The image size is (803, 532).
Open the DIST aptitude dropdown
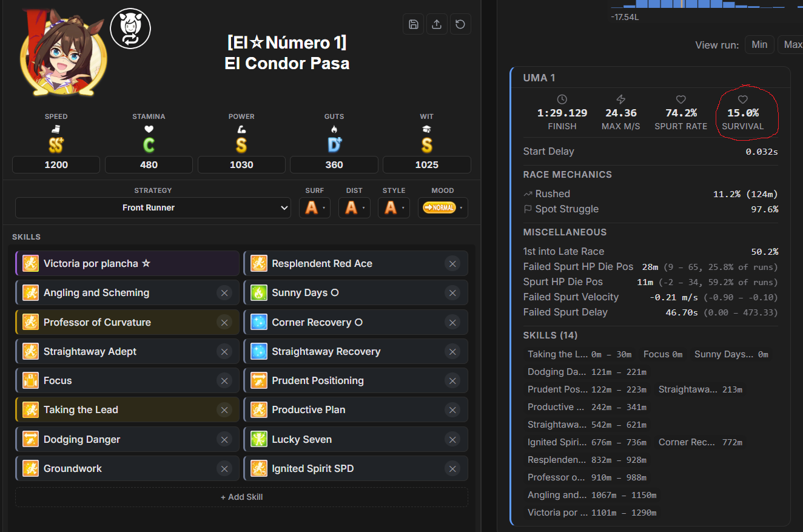click(x=354, y=208)
